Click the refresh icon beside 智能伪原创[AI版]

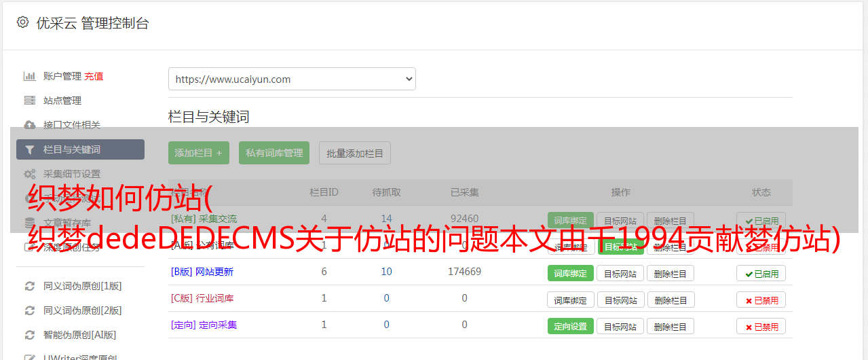point(29,335)
